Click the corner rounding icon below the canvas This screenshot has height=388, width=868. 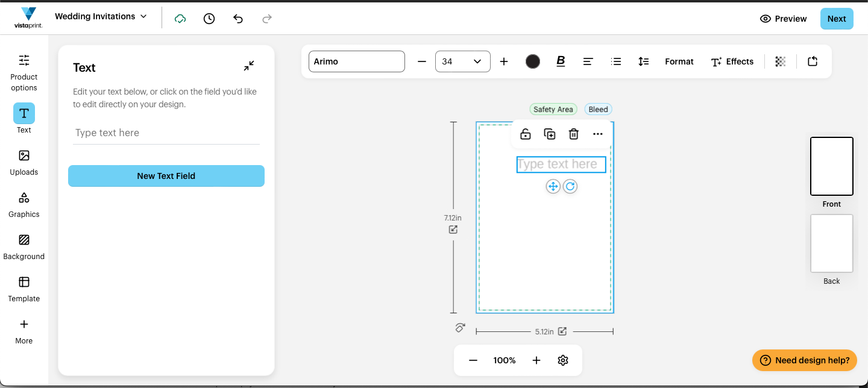point(460,328)
